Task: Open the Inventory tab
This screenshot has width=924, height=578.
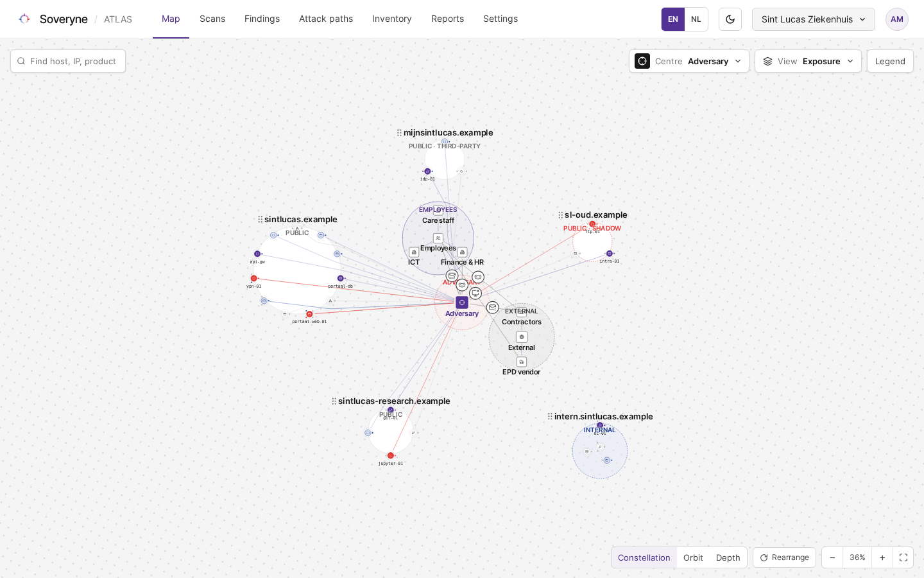Action: 392,19
